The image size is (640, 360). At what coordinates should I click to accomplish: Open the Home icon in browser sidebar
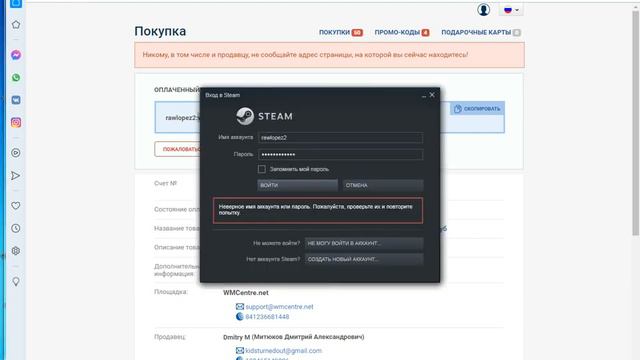16,25
